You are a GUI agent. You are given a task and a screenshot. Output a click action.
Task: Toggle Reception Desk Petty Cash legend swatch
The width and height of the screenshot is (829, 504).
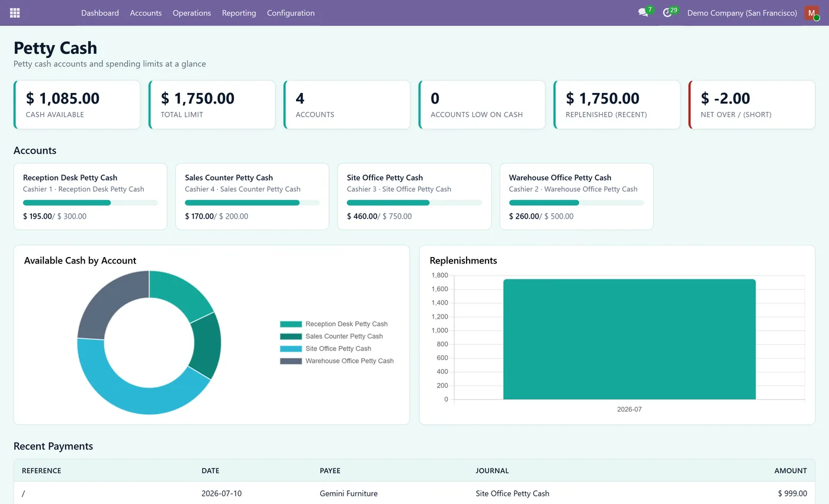(x=291, y=324)
